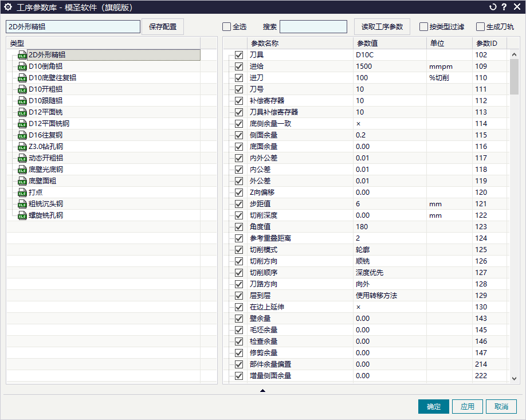Screen dimensions: 526x420
Task: Click the 类型 column header
Action: (103, 44)
